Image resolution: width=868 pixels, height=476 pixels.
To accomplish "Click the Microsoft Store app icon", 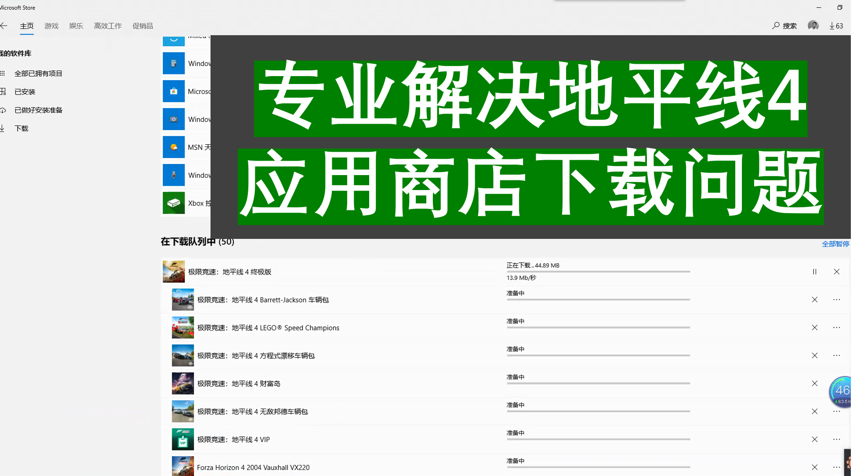I will click(174, 92).
